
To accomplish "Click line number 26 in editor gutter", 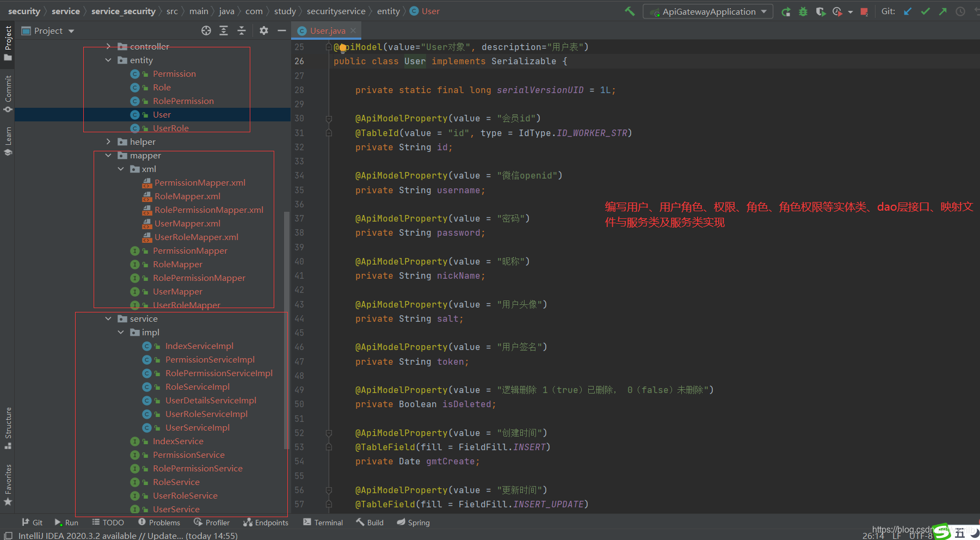I will pos(299,61).
